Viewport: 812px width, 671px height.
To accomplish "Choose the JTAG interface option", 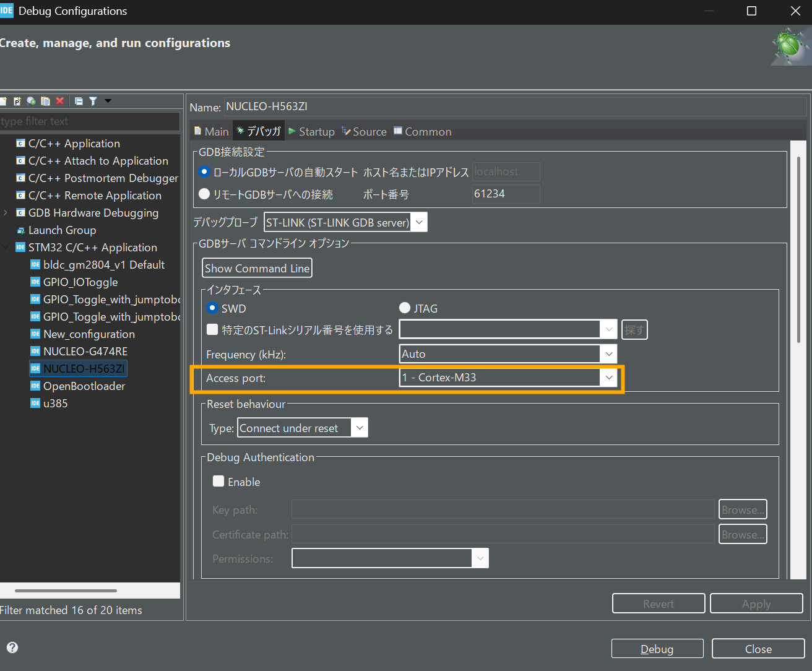I will coord(405,308).
